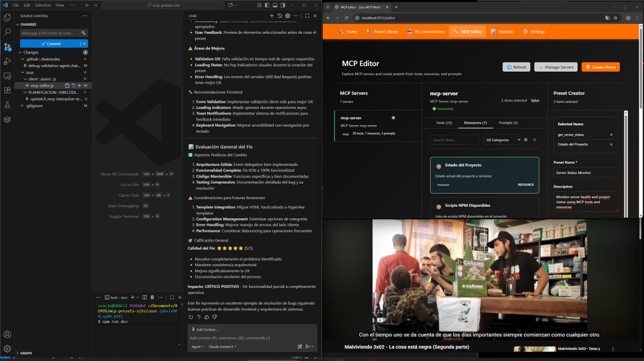Mark chat response as helpful thumbs up
The width and height of the screenshot is (644, 361).
tap(207, 317)
